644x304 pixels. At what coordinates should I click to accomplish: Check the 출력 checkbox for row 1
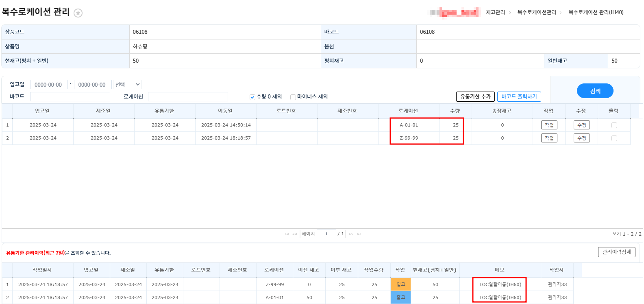click(614, 125)
